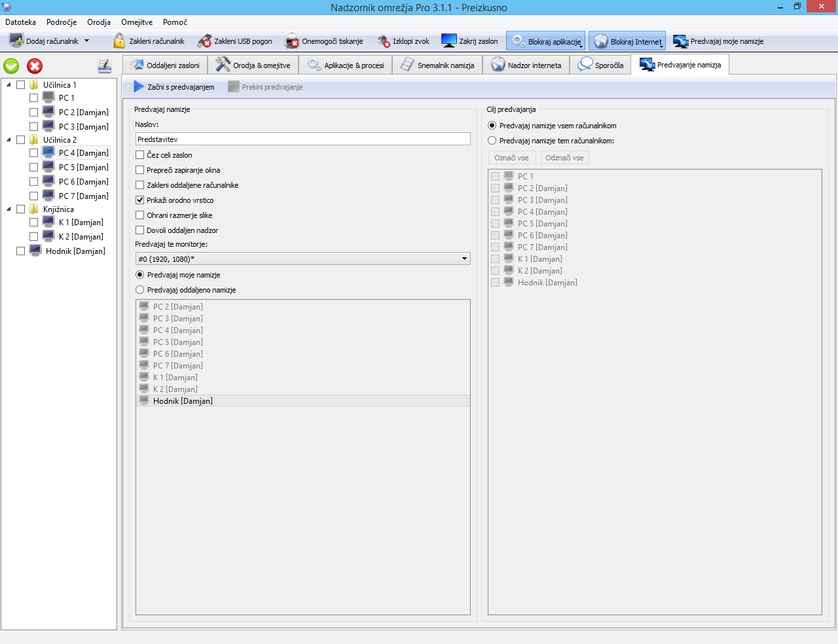This screenshot has height=644, width=838.
Task: Click the Zakrij zaslon monitor icon
Action: [448, 41]
